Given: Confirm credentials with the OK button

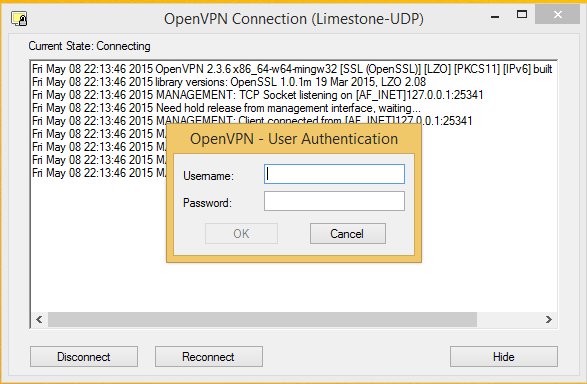Looking at the screenshot, I should coord(241,234).
